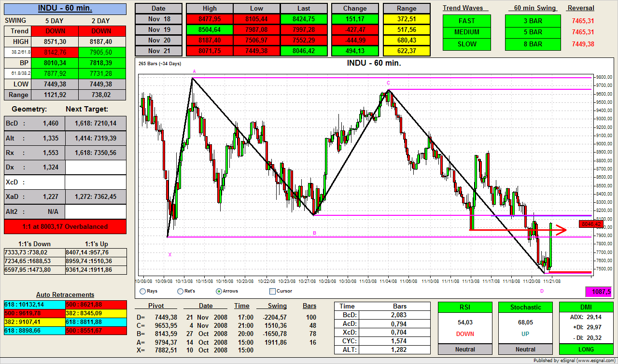
Task: Click the LONG DMI signal box
Action: (586, 349)
